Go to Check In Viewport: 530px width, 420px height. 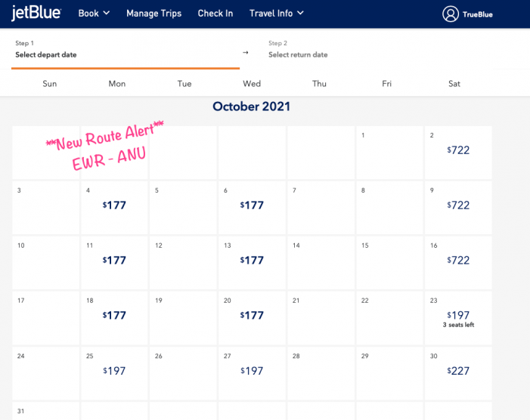[x=215, y=14]
